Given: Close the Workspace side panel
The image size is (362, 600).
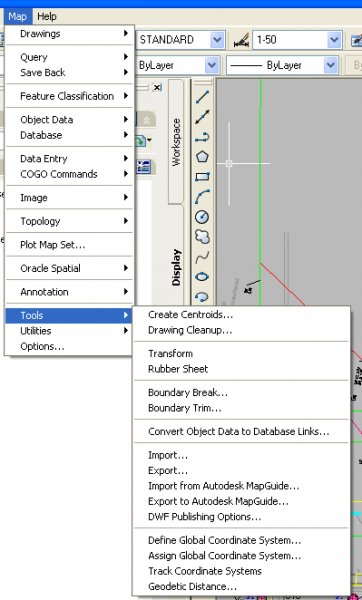Looking at the screenshot, I should [157, 87].
